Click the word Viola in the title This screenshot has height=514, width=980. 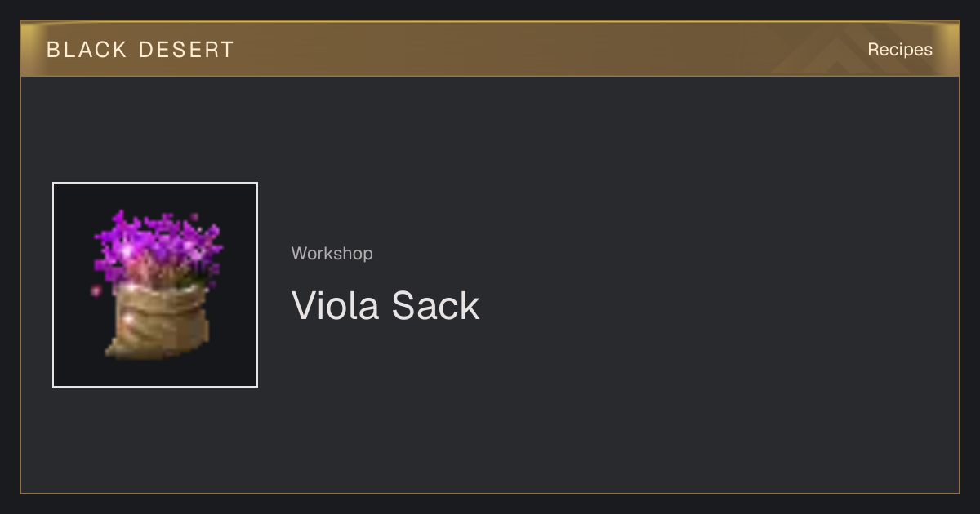coord(336,305)
